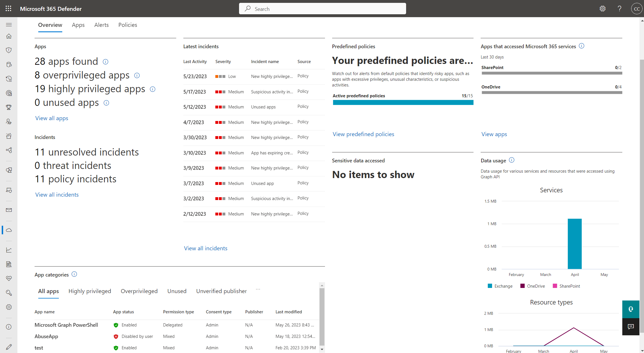This screenshot has width=644, height=353.
Task: Open the Help question mark icon
Action: 619,9
